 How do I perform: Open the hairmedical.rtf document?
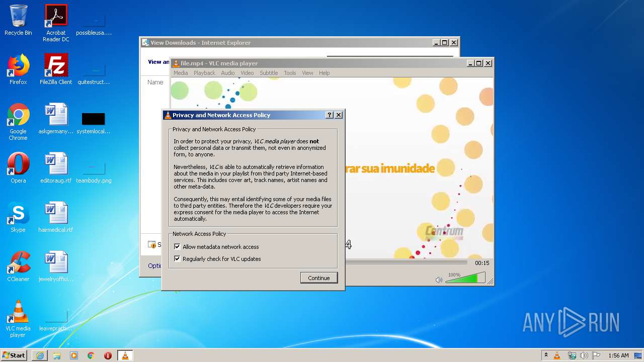tap(56, 217)
